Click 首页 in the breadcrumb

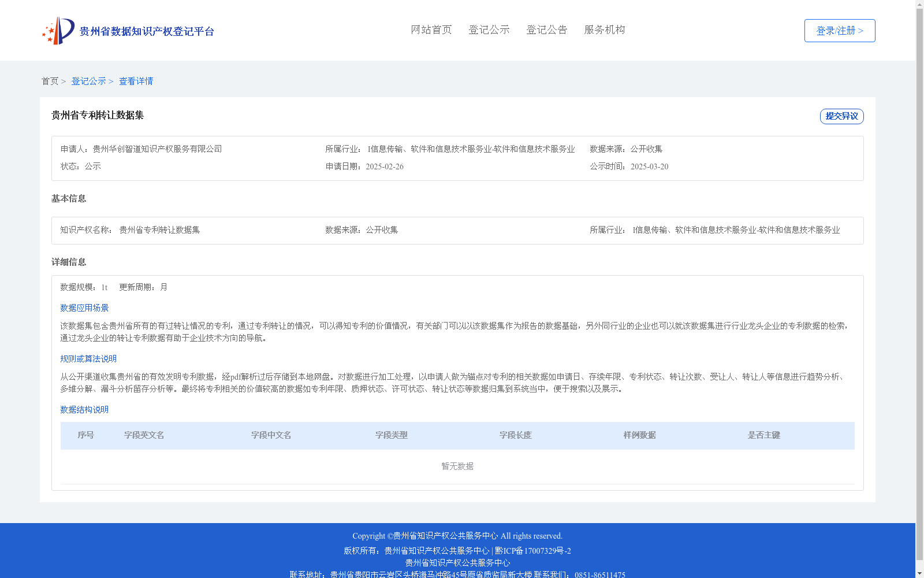[50, 81]
